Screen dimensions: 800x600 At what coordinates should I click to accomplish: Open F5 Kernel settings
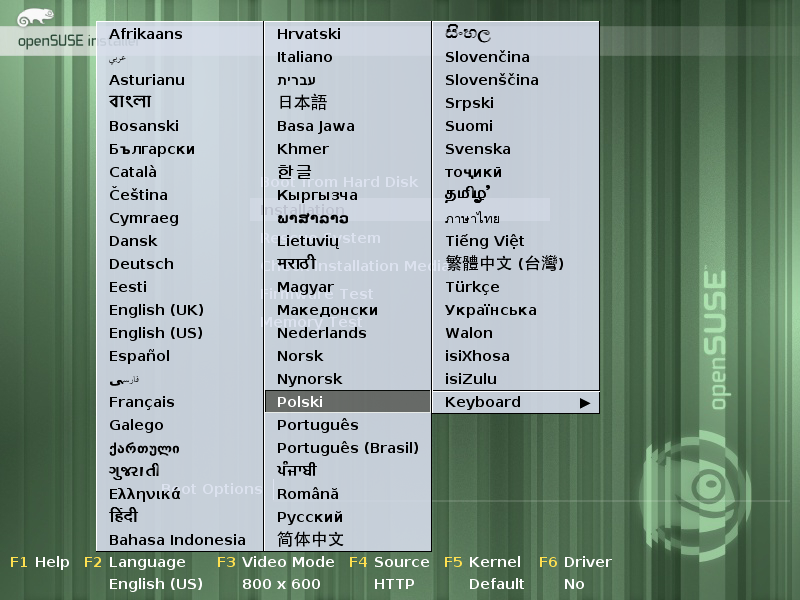(x=484, y=562)
